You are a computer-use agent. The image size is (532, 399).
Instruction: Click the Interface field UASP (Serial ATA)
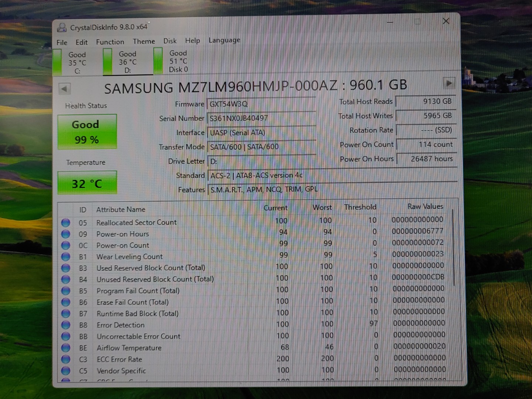click(261, 132)
